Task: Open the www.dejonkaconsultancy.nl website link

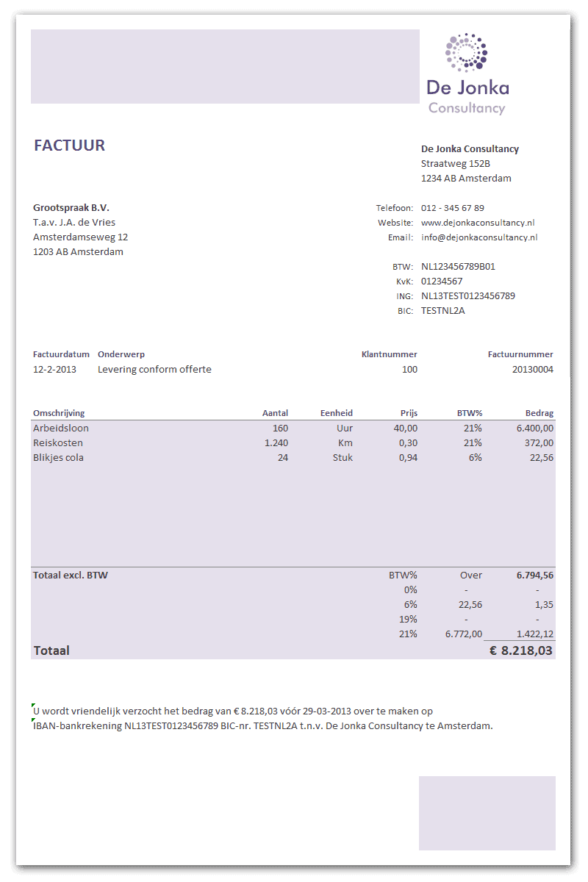Action: click(x=478, y=223)
